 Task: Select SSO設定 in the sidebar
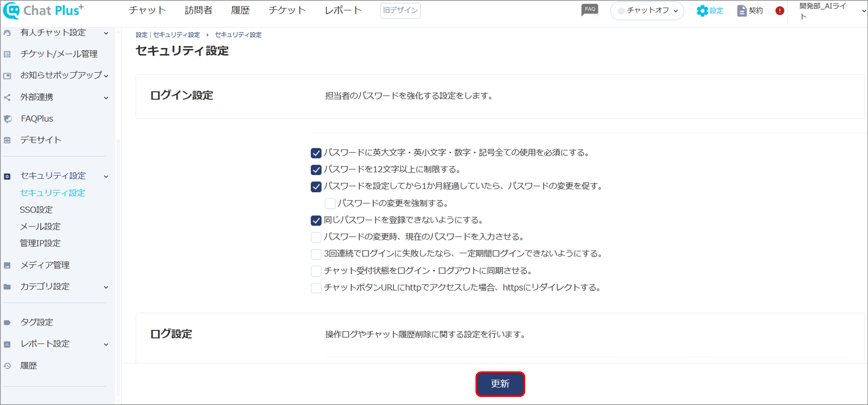coord(36,210)
